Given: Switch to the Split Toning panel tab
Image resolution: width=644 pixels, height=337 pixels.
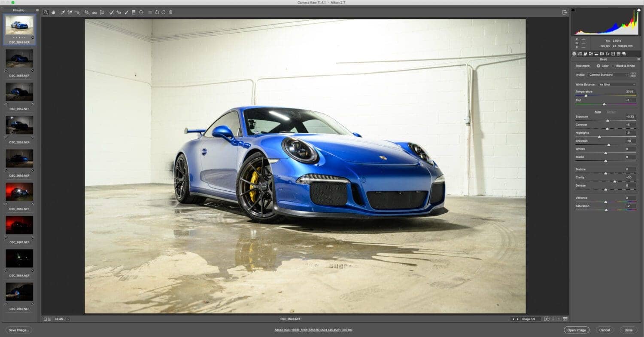Looking at the screenshot, I should coord(596,54).
